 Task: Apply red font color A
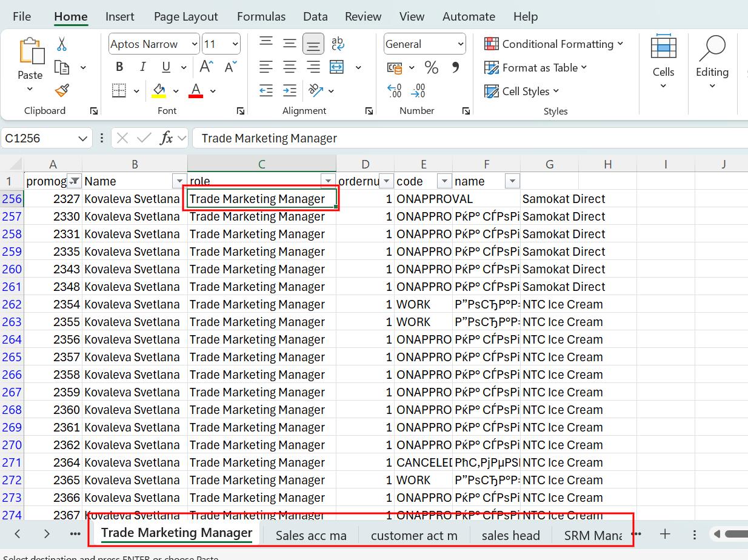tap(196, 91)
